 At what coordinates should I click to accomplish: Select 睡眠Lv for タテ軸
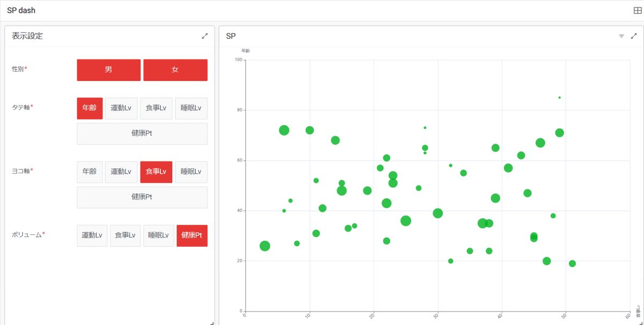191,108
